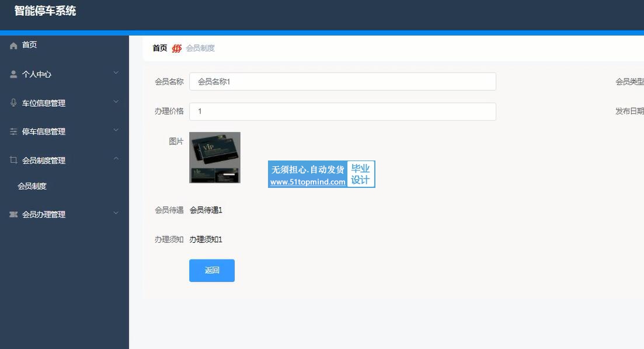Screen dimensions: 644x349
Task: Click the 发布日期 label
Action: (x=629, y=111)
